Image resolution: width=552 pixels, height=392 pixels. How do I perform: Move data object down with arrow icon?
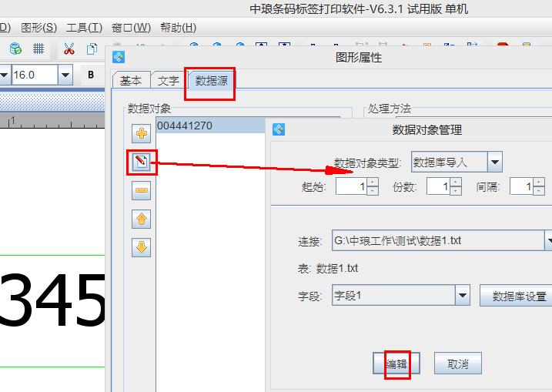(x=142, y=248)
